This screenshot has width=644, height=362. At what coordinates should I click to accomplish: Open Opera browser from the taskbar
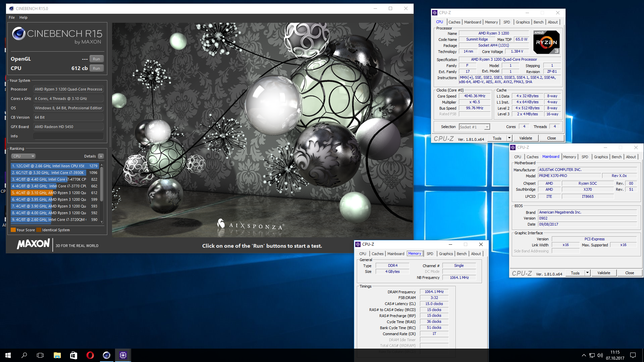click(90, 355)
